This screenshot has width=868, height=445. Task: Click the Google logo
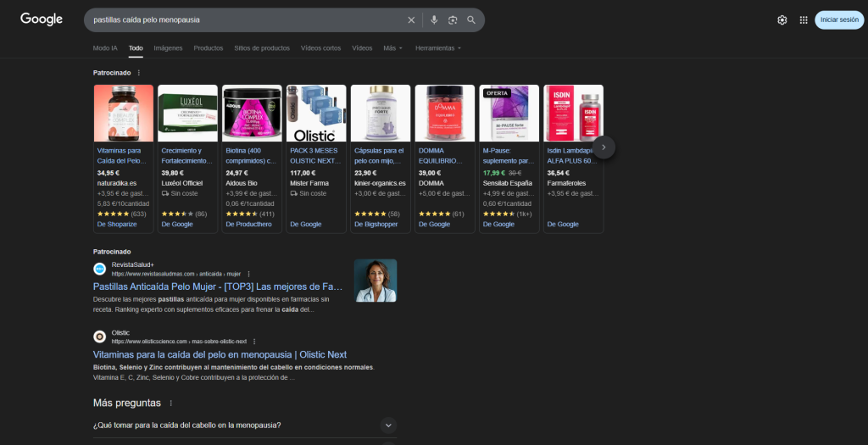click(42, 19)
